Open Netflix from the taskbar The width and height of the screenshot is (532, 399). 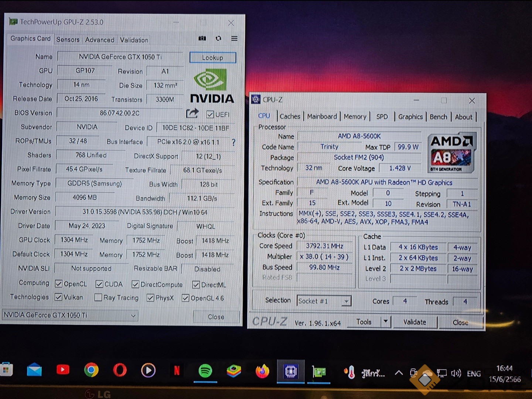(177, 370)
